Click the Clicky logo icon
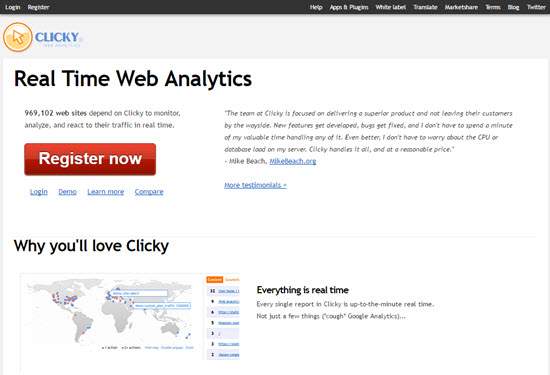 coord(18,37)
